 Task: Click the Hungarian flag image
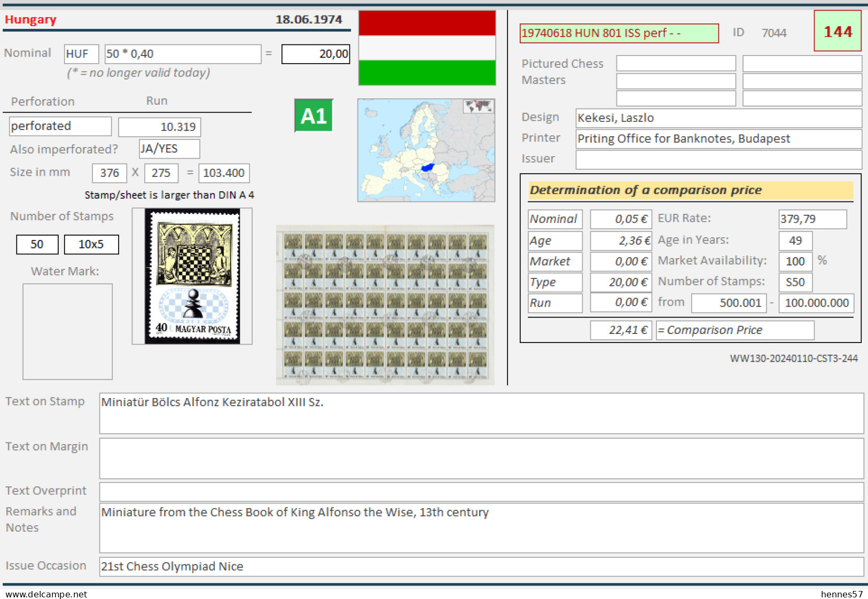[427, 48]
